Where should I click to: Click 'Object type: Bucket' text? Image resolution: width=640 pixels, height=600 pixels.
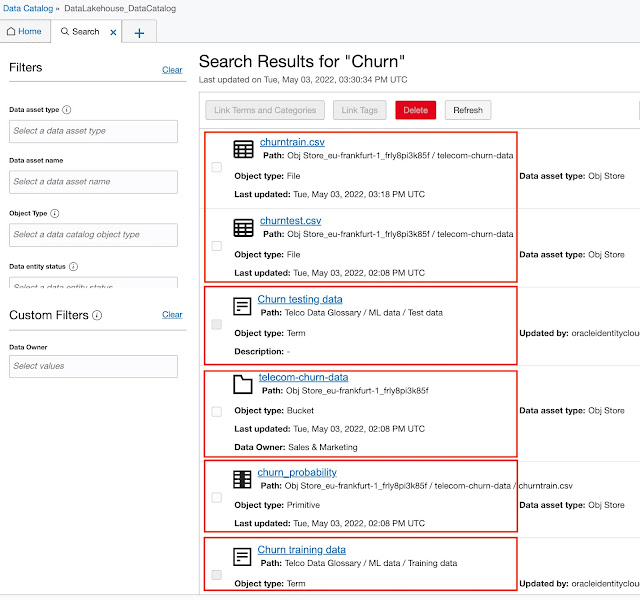click(274, 411)
